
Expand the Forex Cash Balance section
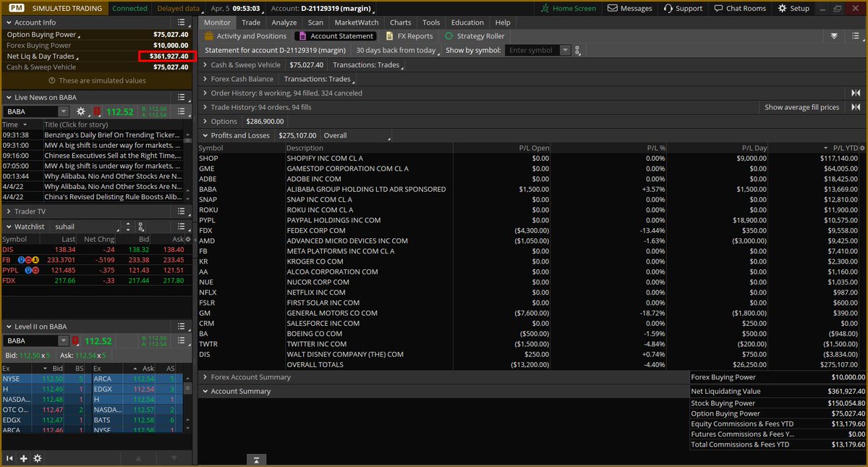[205, 79]
